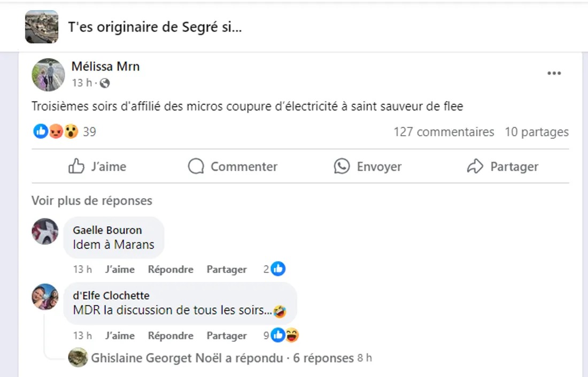Like Gaelle Bouron's comment using J'aime
The image size is (588, 377).
(x=120, y=269)
